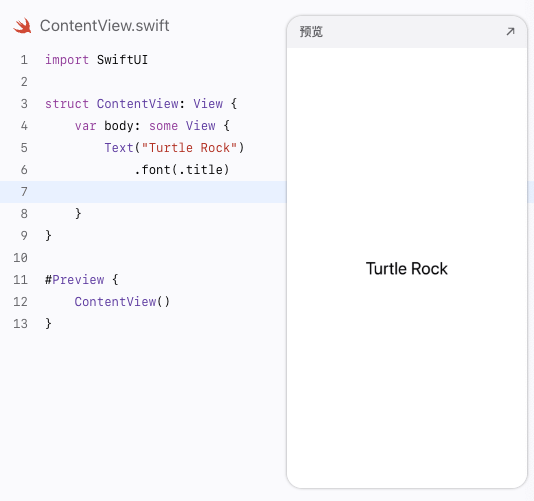The image size is (534, 501).
Task: Select ContentView type name in struct declaration
Action: coord(138,104)
